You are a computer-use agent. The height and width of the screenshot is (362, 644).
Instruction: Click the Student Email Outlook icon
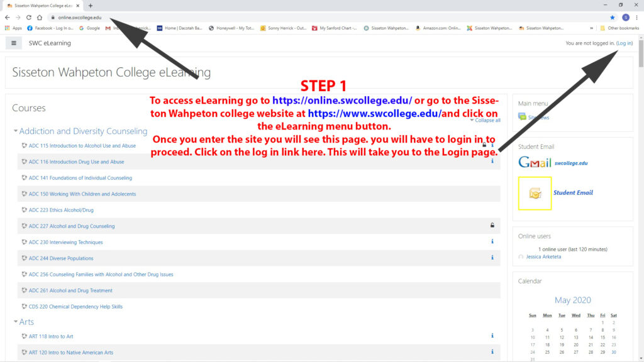pos(534,194)
